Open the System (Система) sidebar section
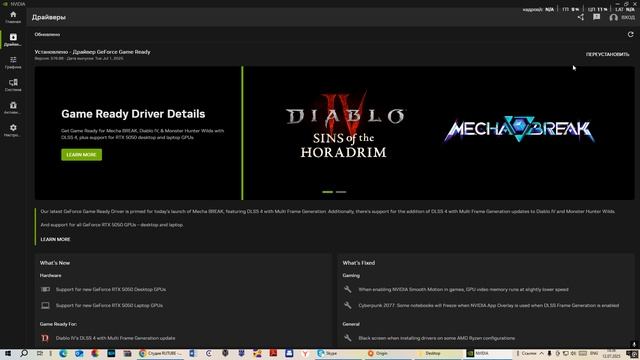640x360 pixels. click(13, 85)
